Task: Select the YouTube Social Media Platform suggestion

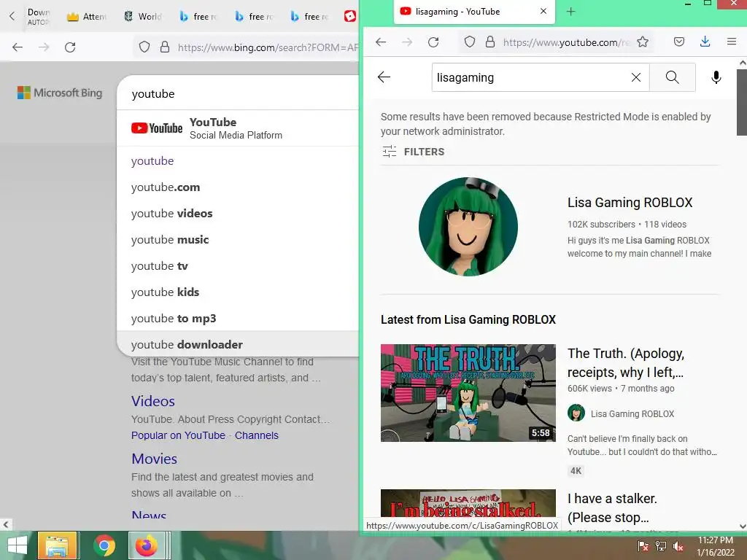Action: pos(239,128)
